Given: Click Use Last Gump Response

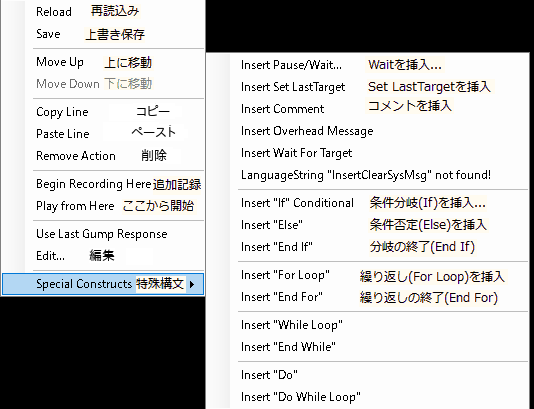Looking at the screenshot, I should (103, 234).
